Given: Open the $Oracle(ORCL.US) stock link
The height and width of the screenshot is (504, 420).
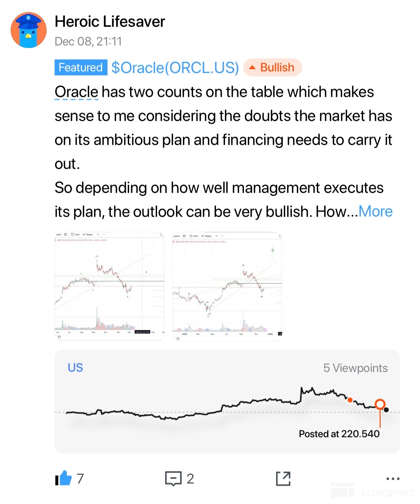Looking at the screenshot, I should click(x=175, y=68).
